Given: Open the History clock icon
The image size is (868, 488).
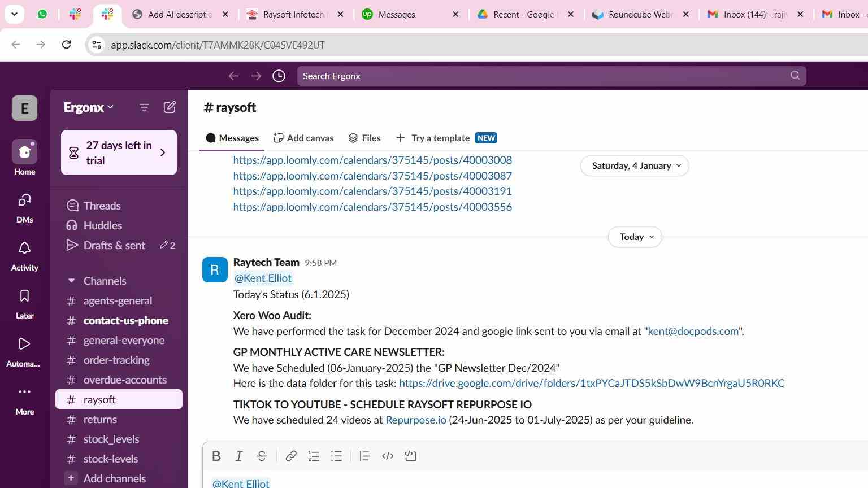Looking at the screenshot, I should pos(279,76).
